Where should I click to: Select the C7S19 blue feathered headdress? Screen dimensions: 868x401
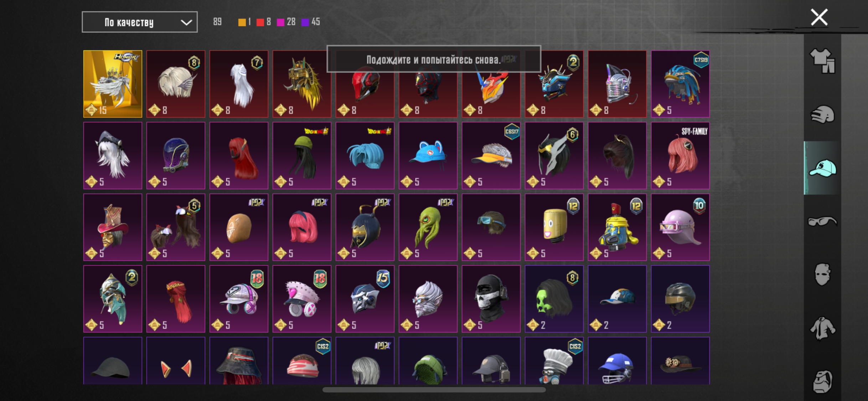(x=680, y=84)
